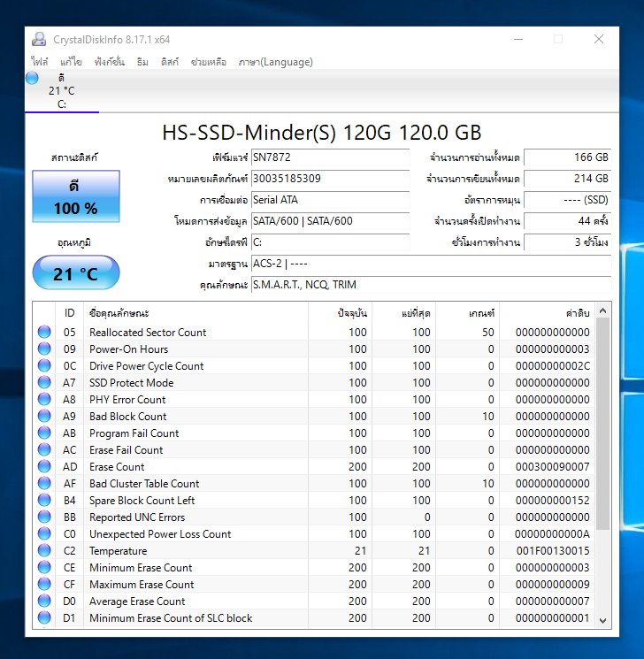Click status orb for Reallocated Sector Count

tap(44, 333)
